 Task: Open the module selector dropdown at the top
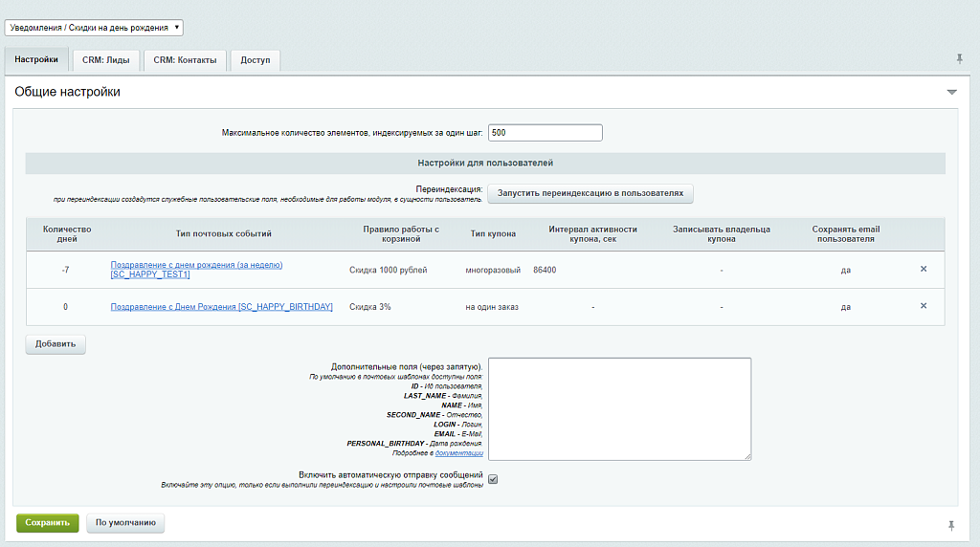coord(94,28)
